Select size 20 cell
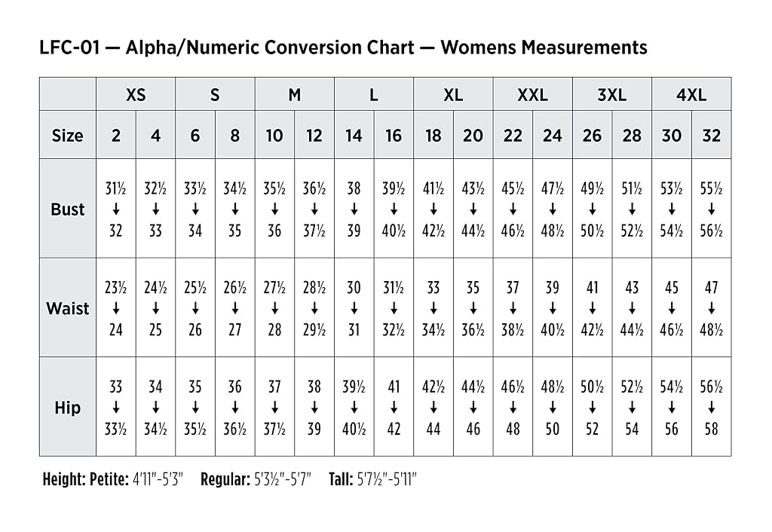This screenshot has width=772, height=532. click(473, 135)
